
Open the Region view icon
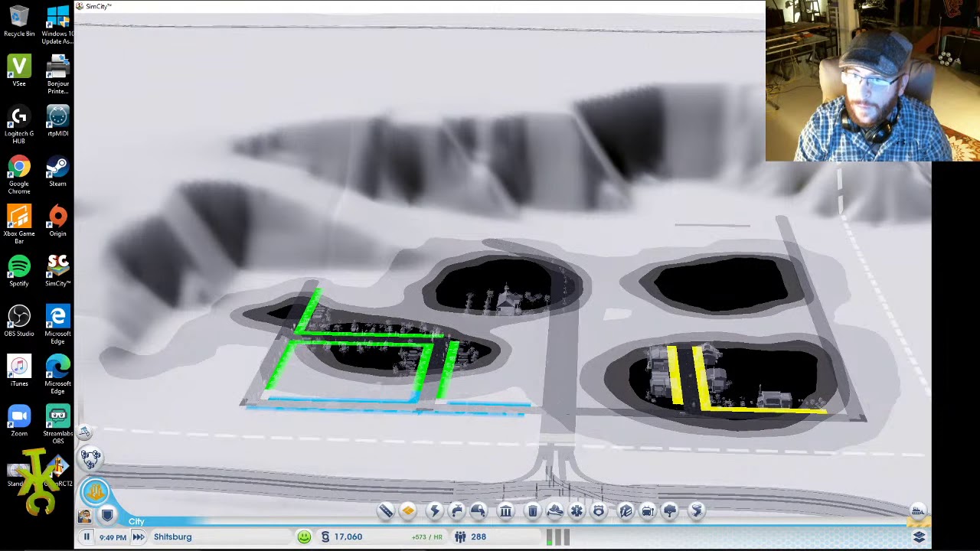(91, 459)
